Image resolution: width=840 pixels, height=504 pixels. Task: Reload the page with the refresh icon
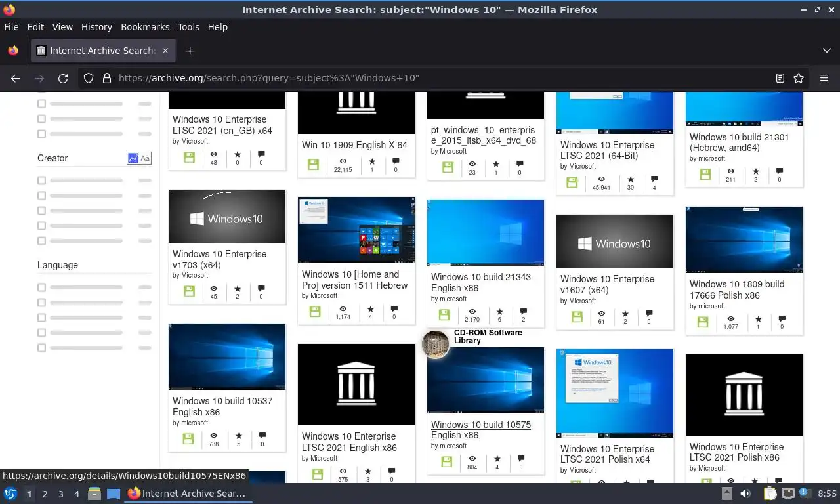click(63, 78)
